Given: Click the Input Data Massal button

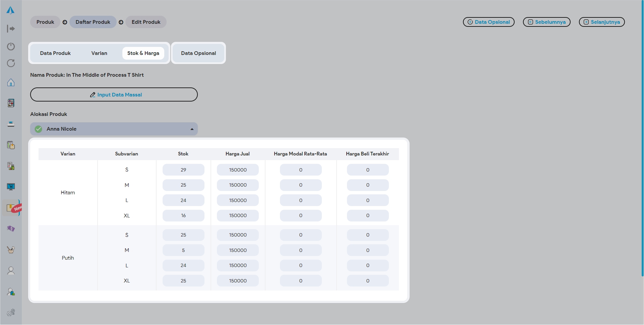Looking at the screenshot, I should (114, 95).
